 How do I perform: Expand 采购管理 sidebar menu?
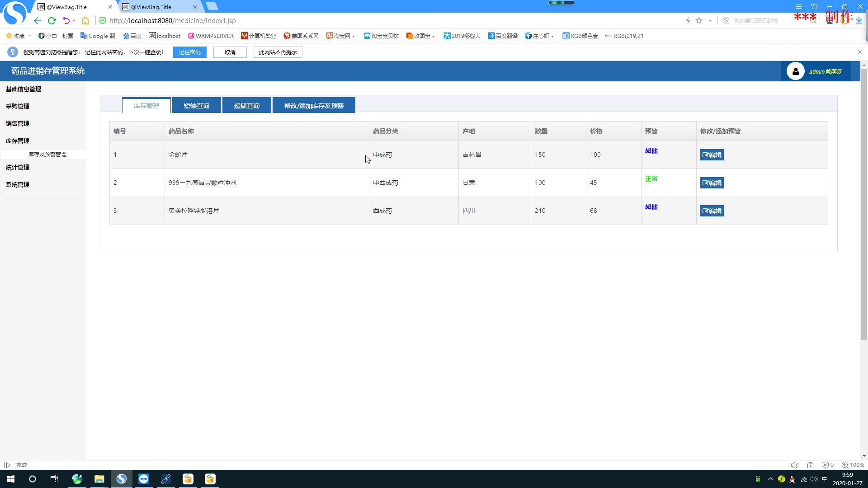pos(18,106)
